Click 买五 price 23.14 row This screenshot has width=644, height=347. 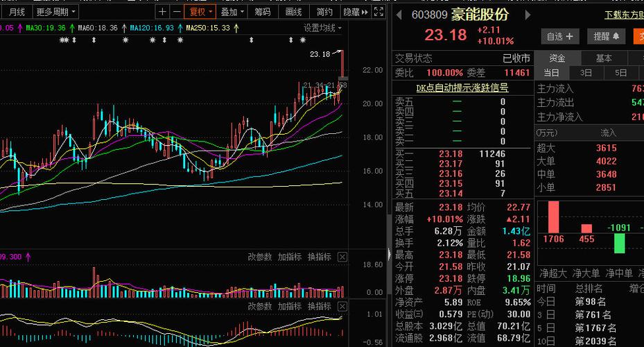tap(462, 193)
